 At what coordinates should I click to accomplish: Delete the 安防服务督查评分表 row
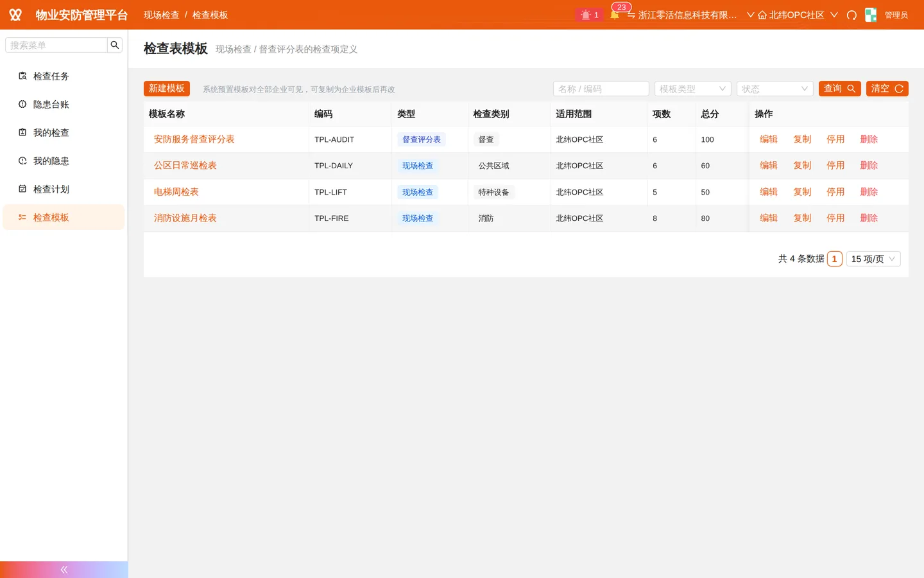click(x=869, y=139)
